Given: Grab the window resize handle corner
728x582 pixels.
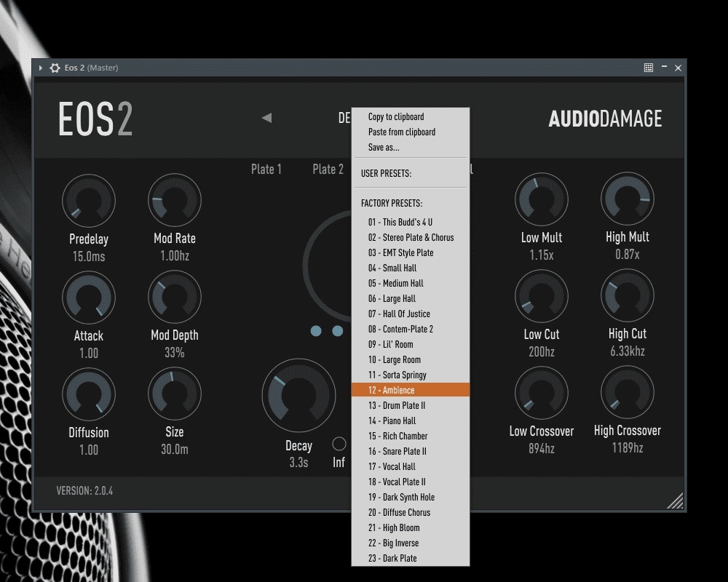Looking at the screenshot, I should (676, 501).
